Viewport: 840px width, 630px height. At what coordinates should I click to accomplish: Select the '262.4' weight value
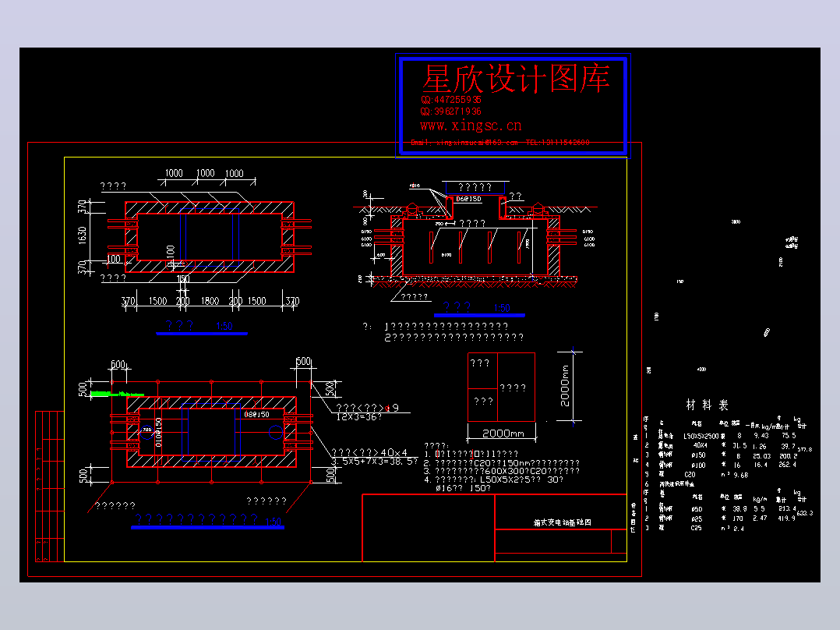pyautogui.click(x=788, y=465)
